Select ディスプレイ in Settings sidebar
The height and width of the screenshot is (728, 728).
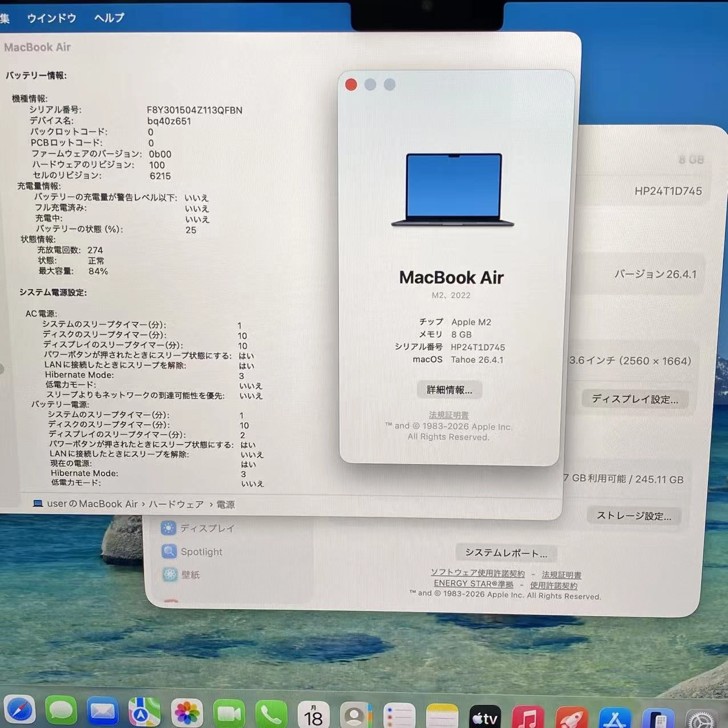tap(198, 528)
